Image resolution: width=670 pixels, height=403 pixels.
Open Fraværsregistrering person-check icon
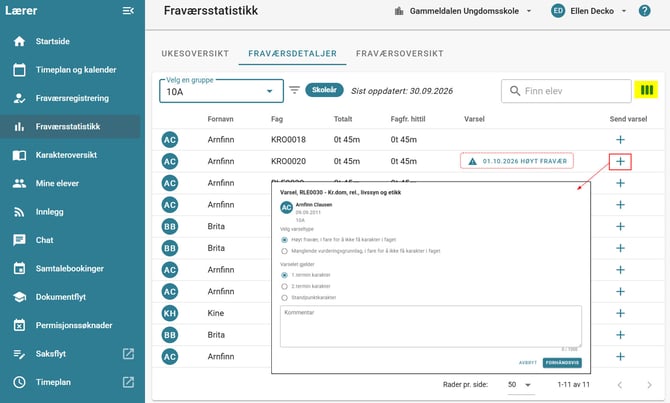pos(19,98)
